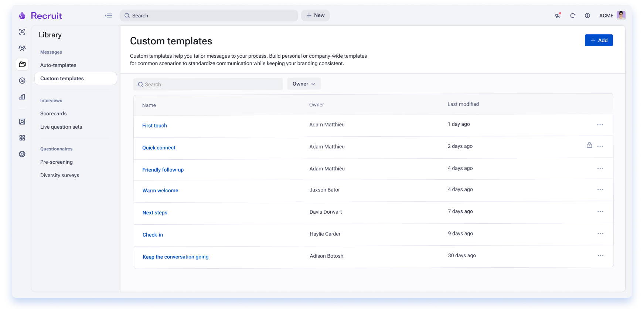This screenshot has width=644, height=309.
Task: Open Keep the conversation going template
Action: click(176, 257)
